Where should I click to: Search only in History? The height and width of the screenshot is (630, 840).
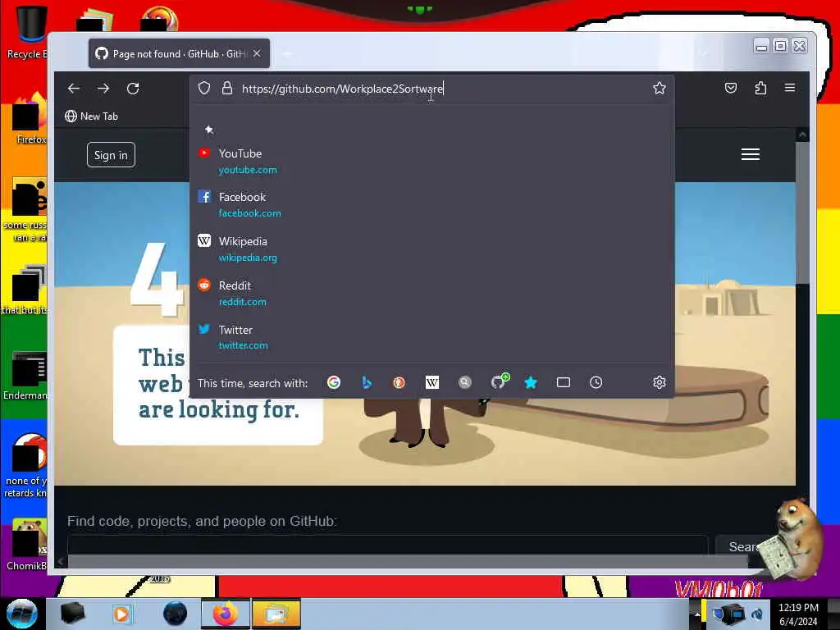pyautogui.click(x=596, y=382)
